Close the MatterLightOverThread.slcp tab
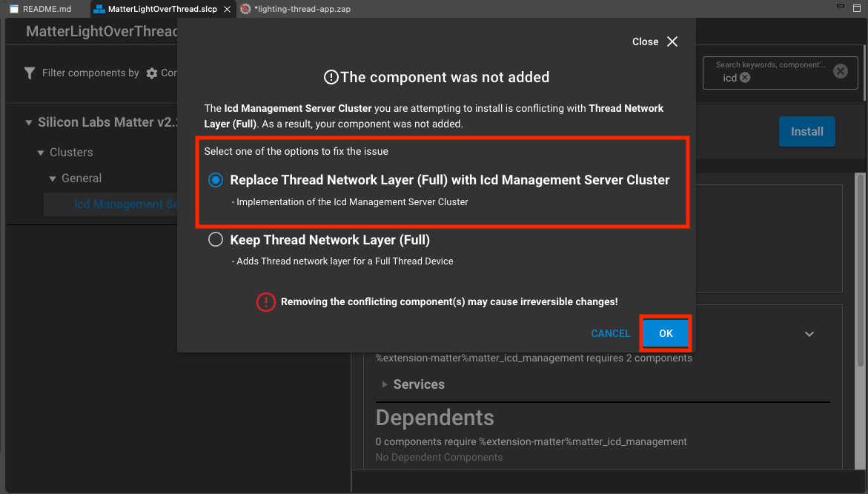This screenshot has height=494, width=868. pos(226,9)
